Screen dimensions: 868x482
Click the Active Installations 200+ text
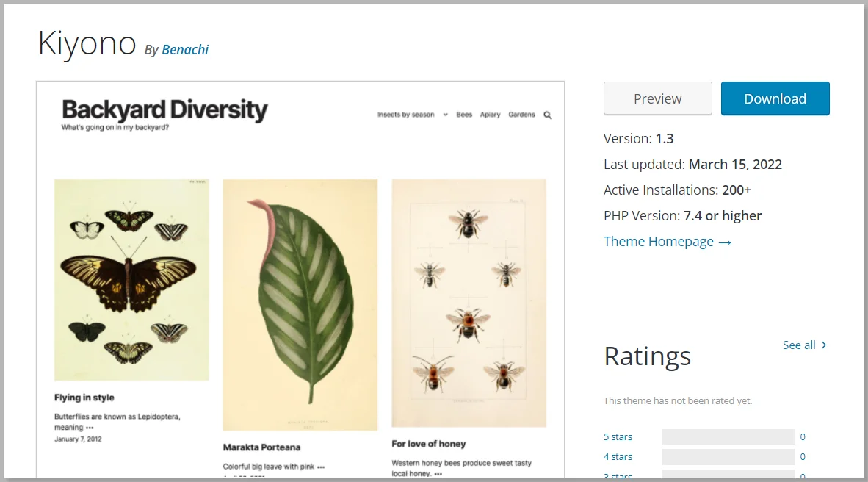click(677, 190)
